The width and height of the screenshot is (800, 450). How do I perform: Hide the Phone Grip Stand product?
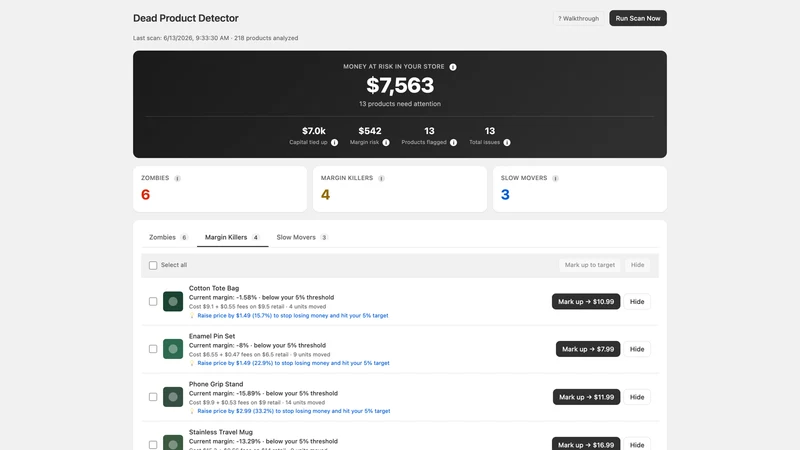coord(637,397)
